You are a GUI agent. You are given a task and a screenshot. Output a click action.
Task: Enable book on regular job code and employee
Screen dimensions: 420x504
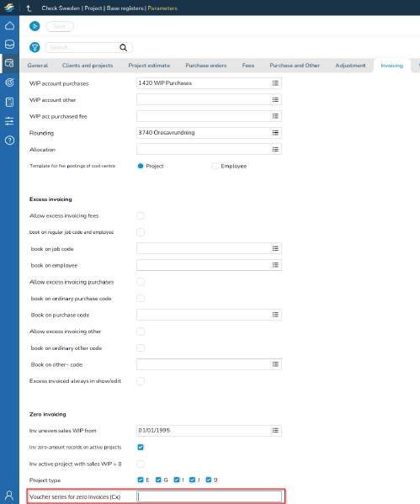pos(141,232)
